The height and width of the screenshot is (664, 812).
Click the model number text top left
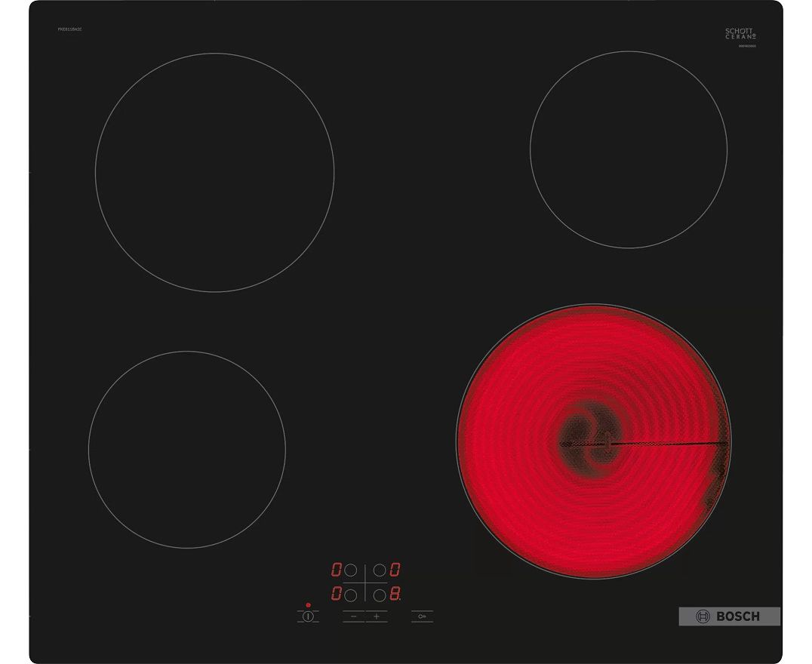click(x=69, y=29)
